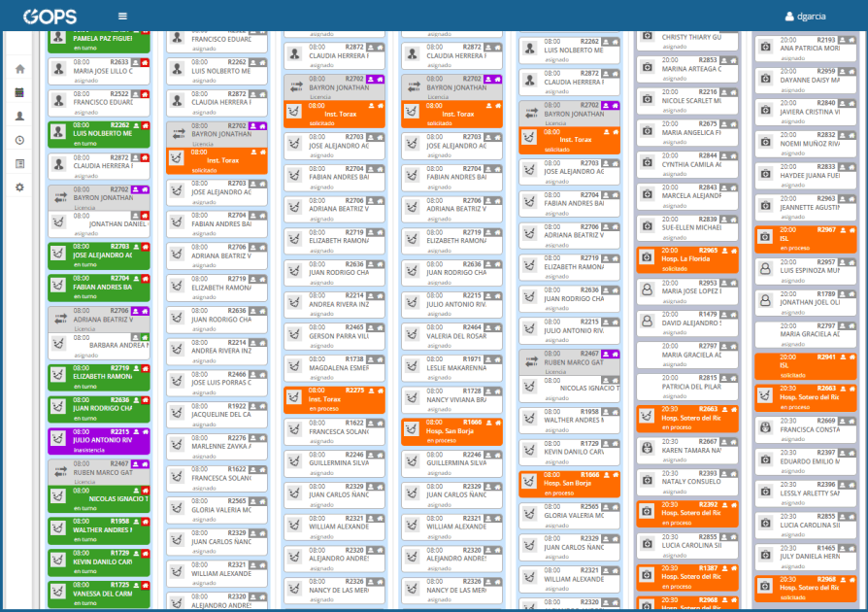Select the name NATALY CONSUELO
The image size is (868, 612).
coord(691,481)
